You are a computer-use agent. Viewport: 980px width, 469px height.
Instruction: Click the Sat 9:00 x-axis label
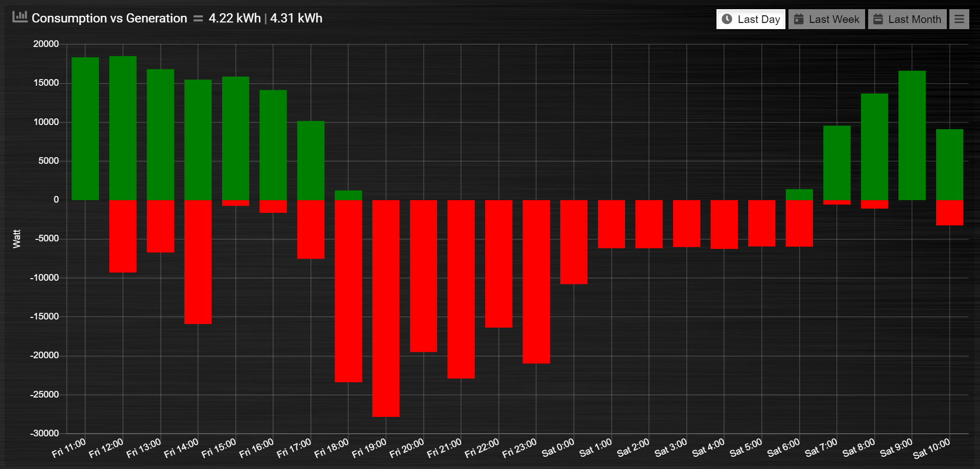(x=896, y=448)
